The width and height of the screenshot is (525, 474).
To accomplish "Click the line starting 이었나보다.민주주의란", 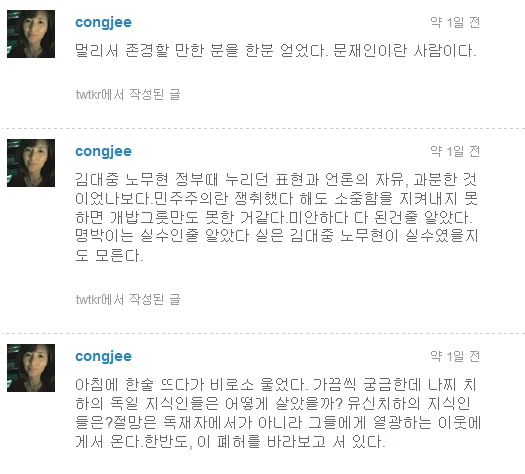I will click(x=277, y=199).
